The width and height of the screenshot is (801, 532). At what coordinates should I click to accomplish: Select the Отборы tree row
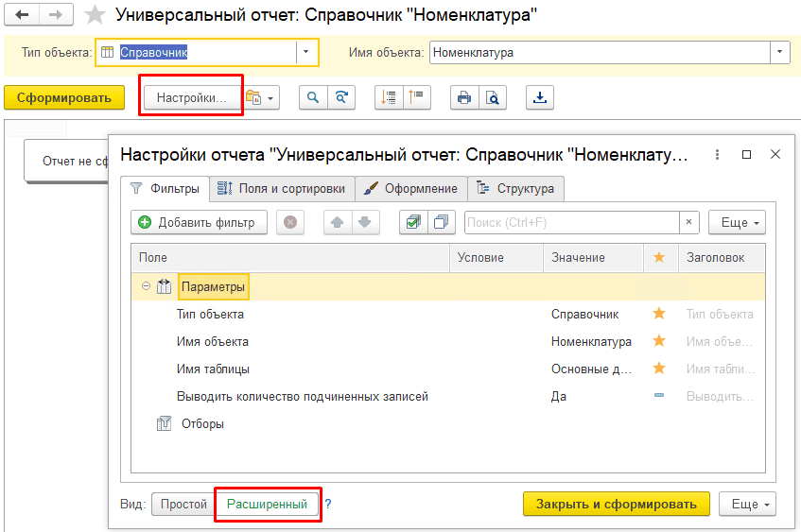coord(448,423)
